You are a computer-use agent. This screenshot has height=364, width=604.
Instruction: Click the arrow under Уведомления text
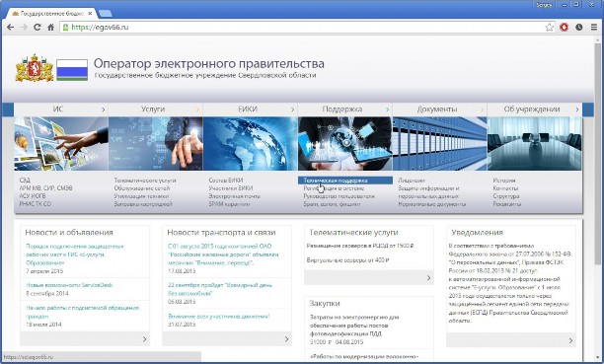point(570,340)
